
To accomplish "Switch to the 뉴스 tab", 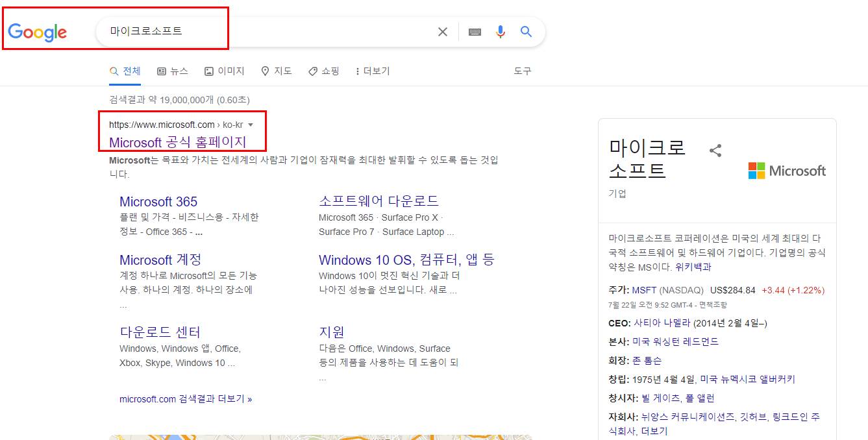I will (x=173, y=71).
